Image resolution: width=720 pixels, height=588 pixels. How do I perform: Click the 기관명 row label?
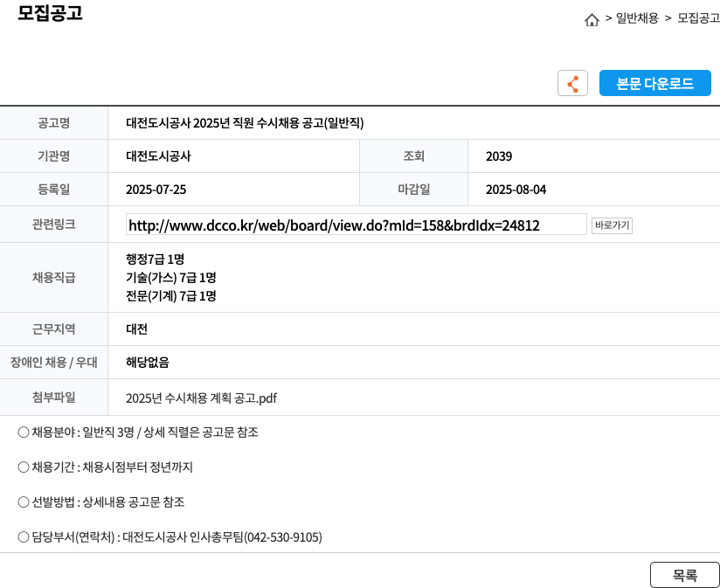tap(53, 156)
